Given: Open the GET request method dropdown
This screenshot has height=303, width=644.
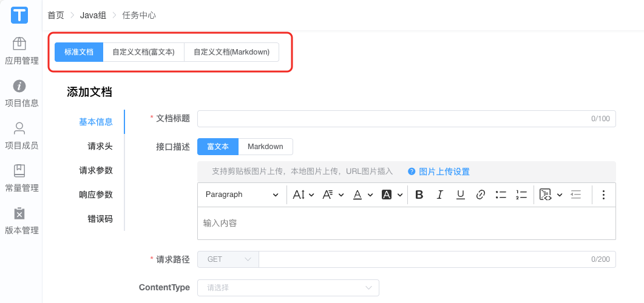Looking at the screenshot, I should [x=228, y=259].
